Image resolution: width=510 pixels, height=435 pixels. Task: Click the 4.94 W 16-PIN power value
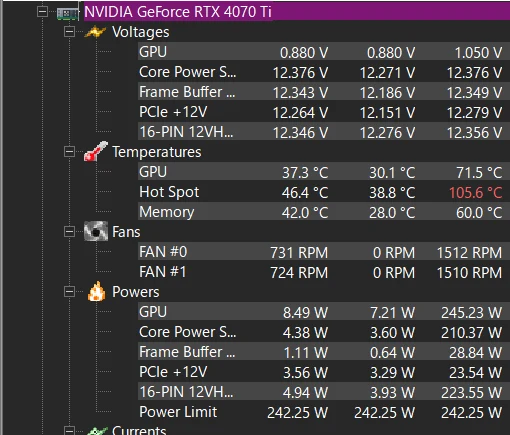pos(306,393)
